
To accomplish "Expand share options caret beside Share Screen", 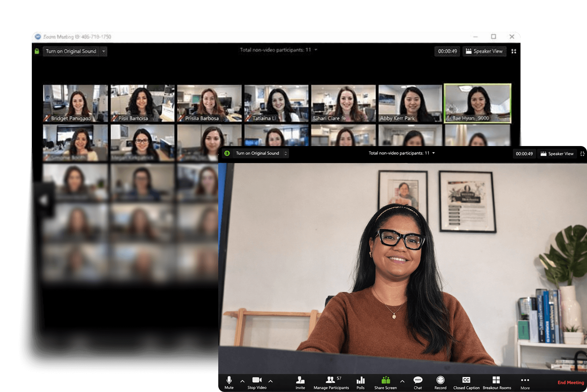I will (402, 381).
